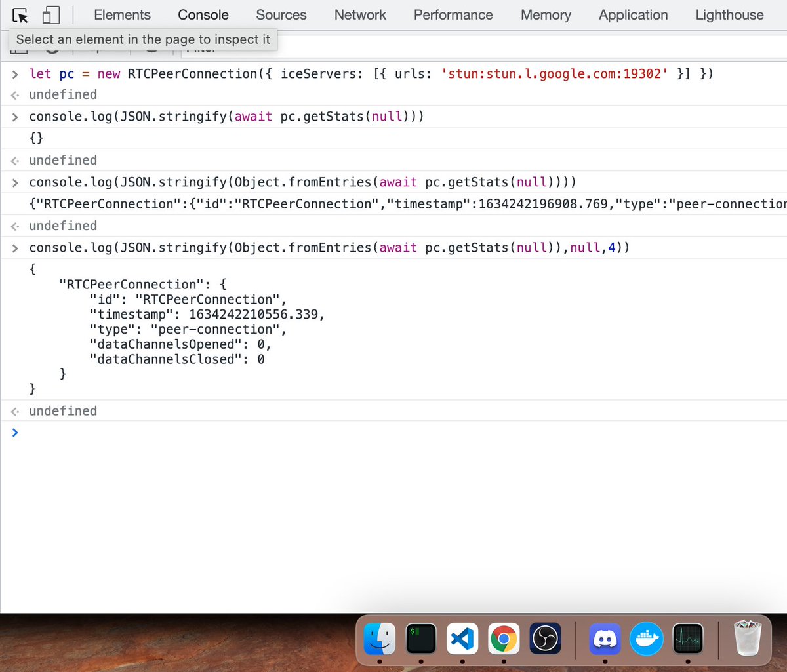Open Terminal from the dock
The image size is (787, 672).
click(x=421, y=638)
